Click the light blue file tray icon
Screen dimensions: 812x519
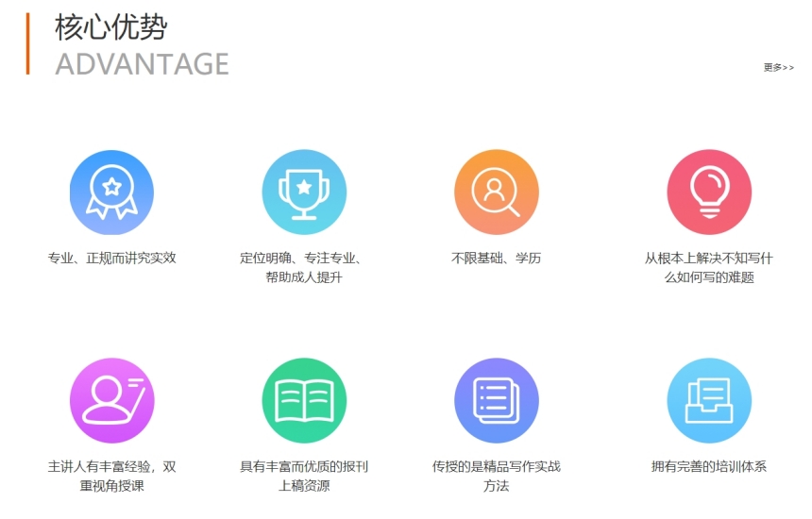point(709,400)
